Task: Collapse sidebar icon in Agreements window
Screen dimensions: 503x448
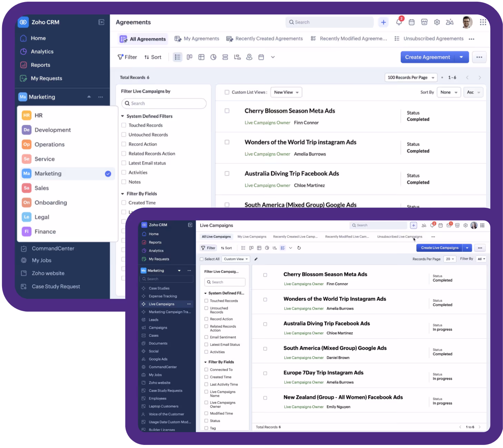Action: click(x=101, y=22)
